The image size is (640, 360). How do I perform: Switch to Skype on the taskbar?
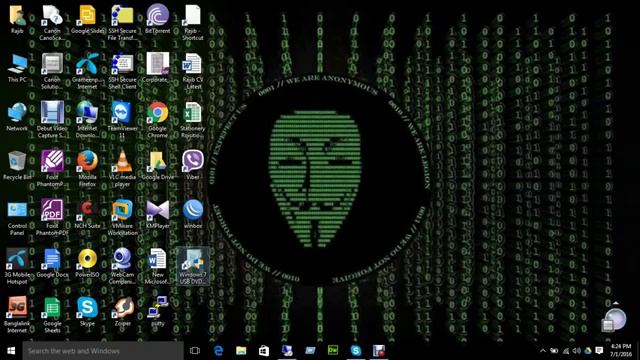click(356, 351)
